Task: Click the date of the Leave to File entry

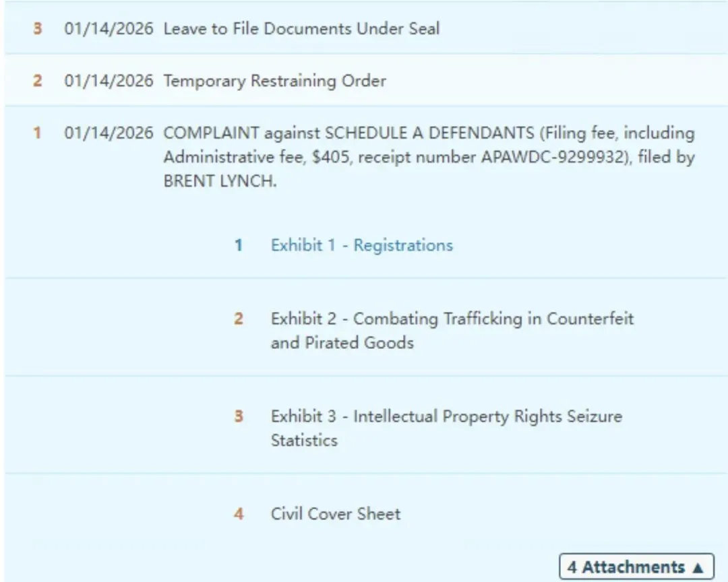Action: (x=109, y=29)
